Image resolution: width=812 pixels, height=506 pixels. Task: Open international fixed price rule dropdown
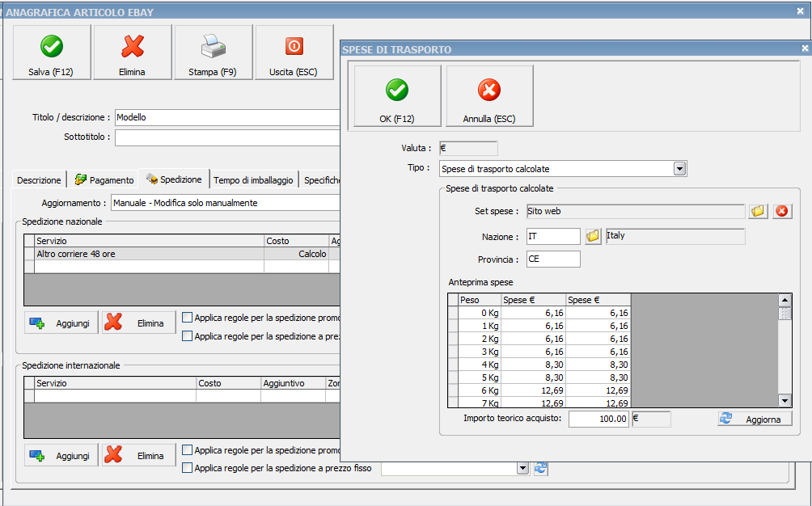pos(522,468)
